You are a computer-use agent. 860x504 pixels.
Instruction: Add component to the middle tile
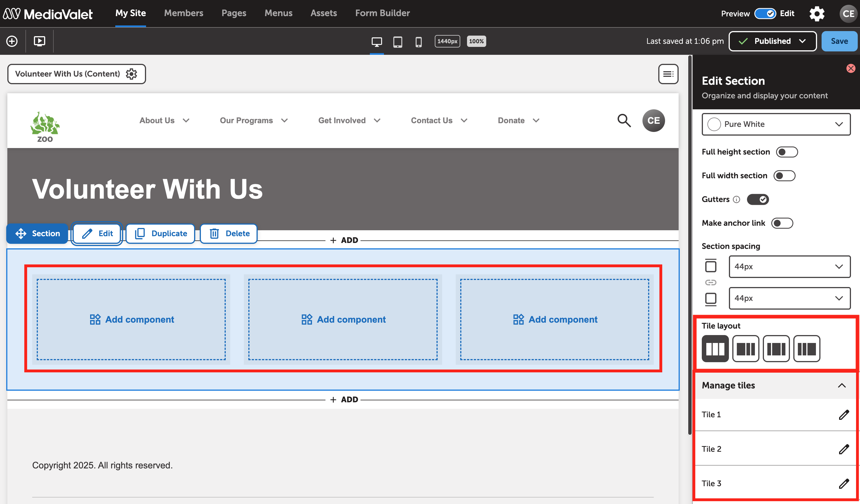click(343, 320)
